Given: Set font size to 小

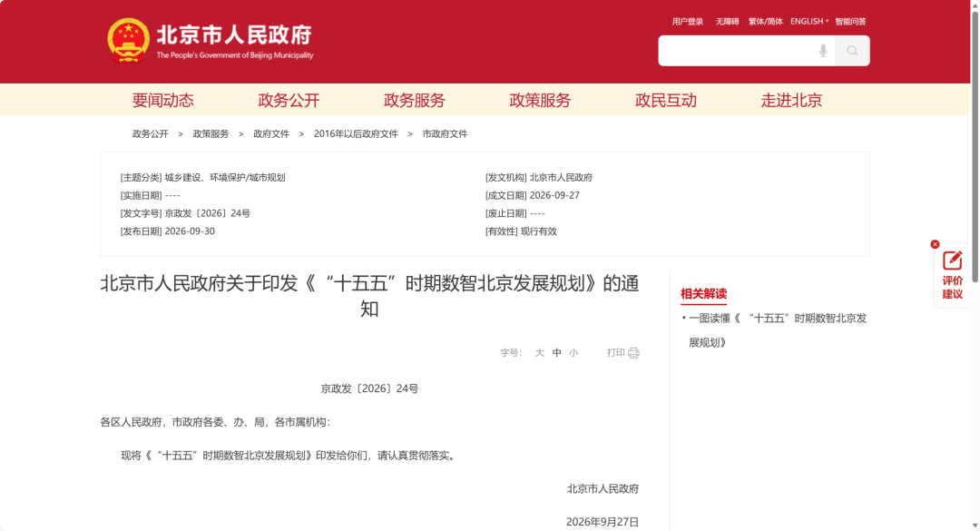Looking at the screenshot, I should (573, 353).
